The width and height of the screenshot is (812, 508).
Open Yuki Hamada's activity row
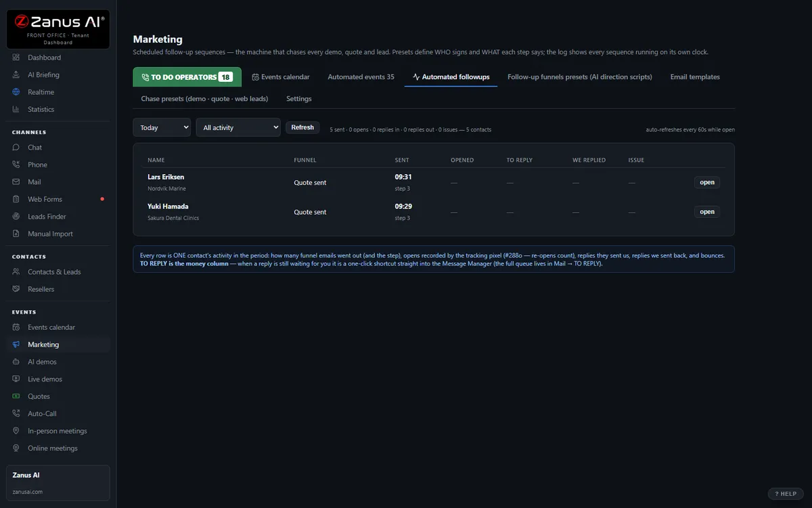pos(434,212)
